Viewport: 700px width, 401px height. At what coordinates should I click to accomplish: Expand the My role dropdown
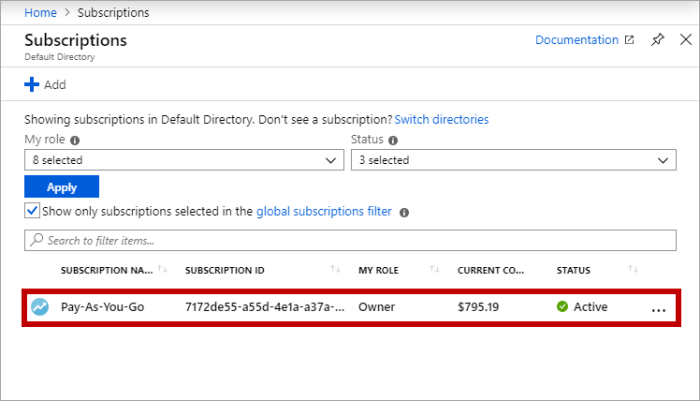(184, 160)
